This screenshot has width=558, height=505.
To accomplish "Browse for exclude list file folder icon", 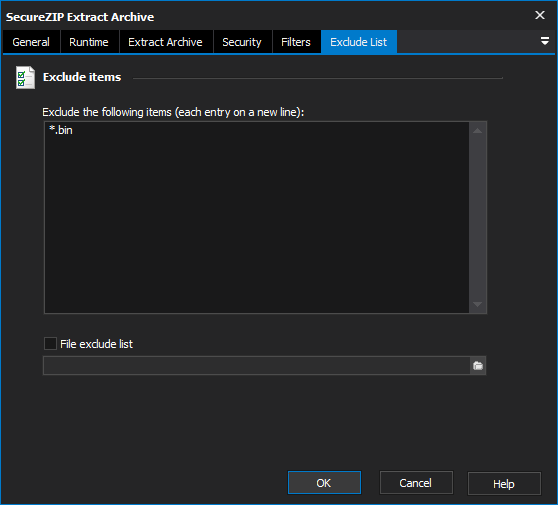I will coord(478,365).
